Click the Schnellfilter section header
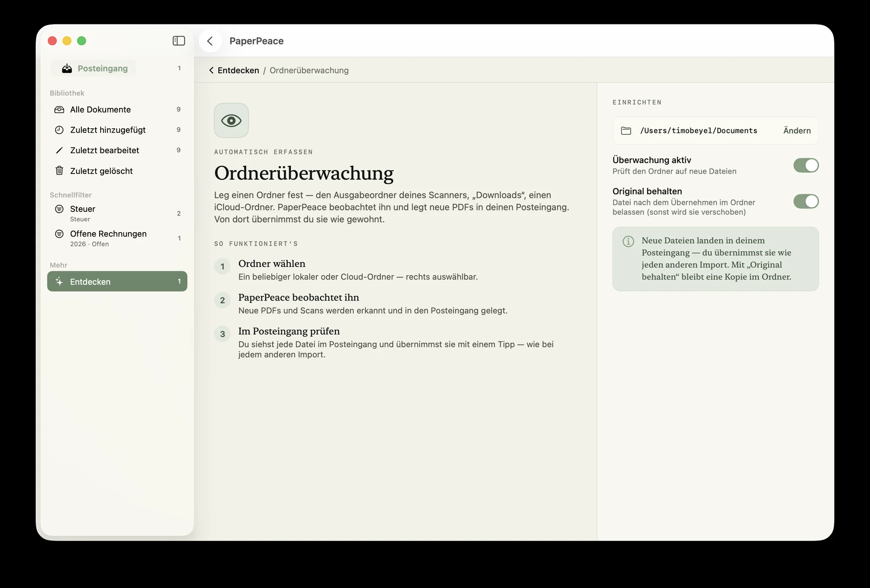The width and height of the screenshot is (870, 588). pos(70,195)
